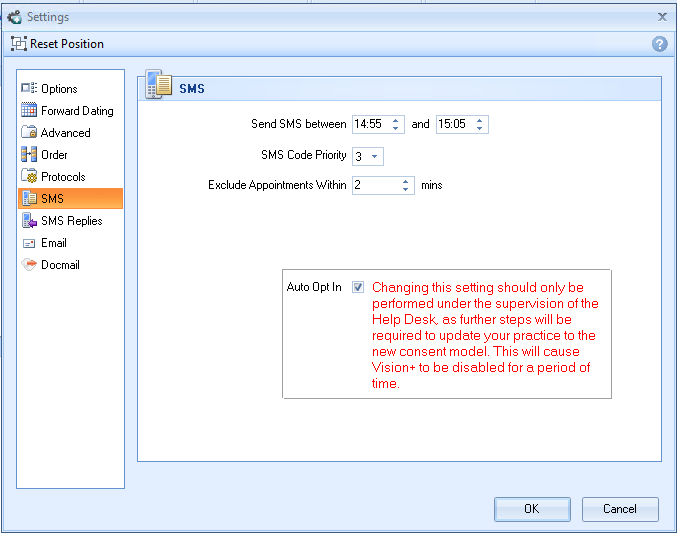Viewport: 677px width, 533px height.
Task: Decrease the SMS start time 14:55
Action: coord(395,128)
